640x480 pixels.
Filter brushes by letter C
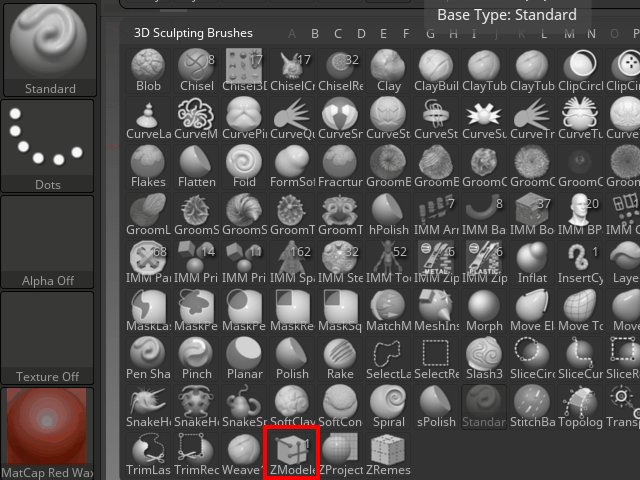tap(338, 33)
